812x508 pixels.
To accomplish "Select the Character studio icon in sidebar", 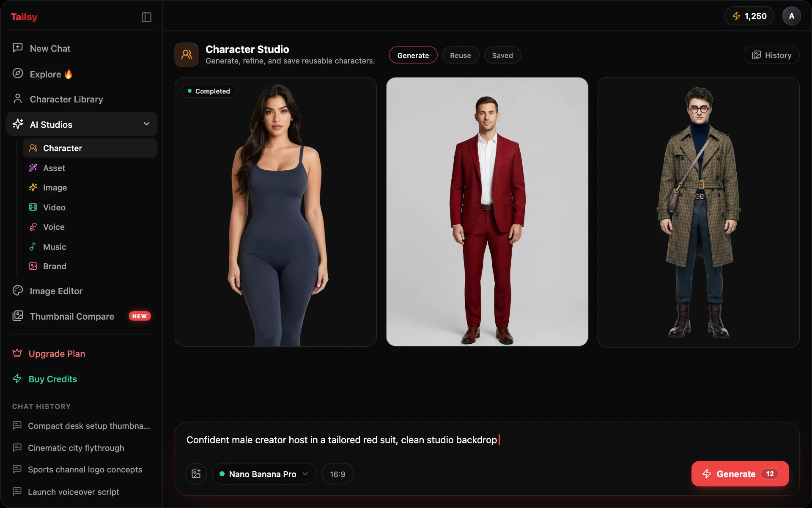I will [x=33, y=148].
